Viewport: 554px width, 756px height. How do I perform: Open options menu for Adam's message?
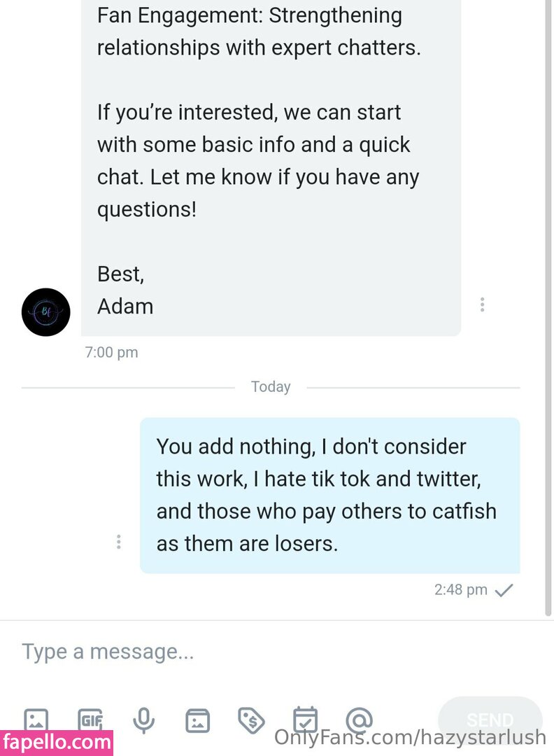point(482,304)
